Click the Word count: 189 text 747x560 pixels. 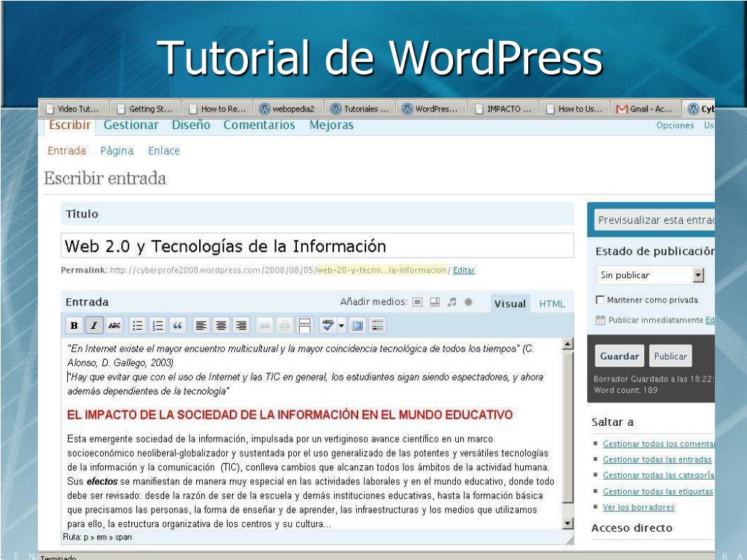(625, 390)
